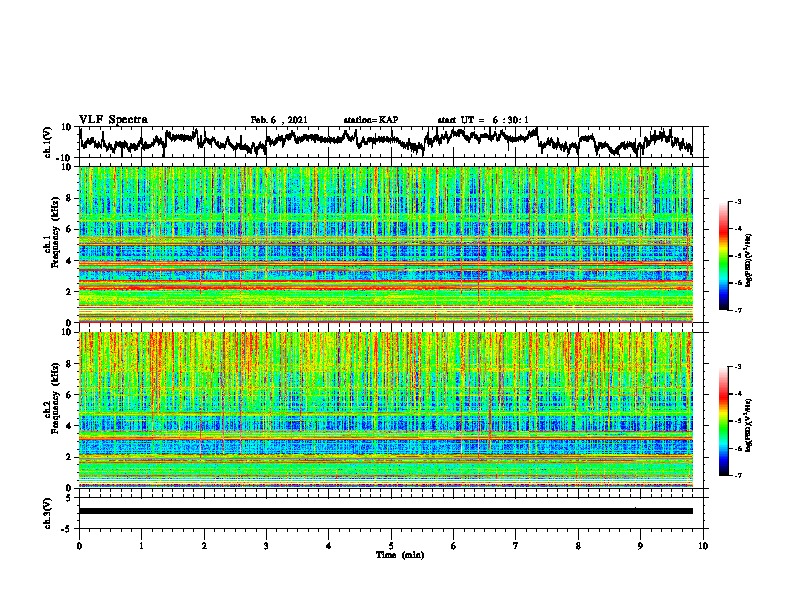792x612 pixels.
Task: Click the "station=KAP" header label
Action: tap(371, 120)
